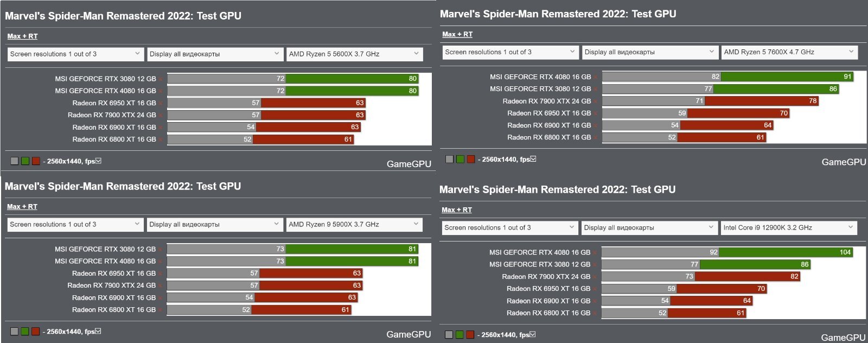Click RTX 4080 label in Ryzen 5 7600X chart
This screenshot has height=343, width=868.
(x=540, y=77)
